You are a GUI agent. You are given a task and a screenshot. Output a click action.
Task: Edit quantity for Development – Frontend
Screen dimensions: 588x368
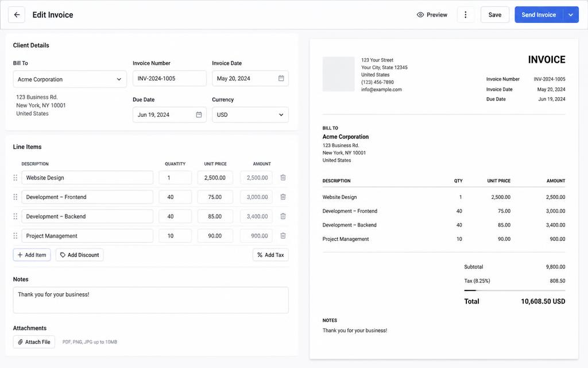coord(175,197)
